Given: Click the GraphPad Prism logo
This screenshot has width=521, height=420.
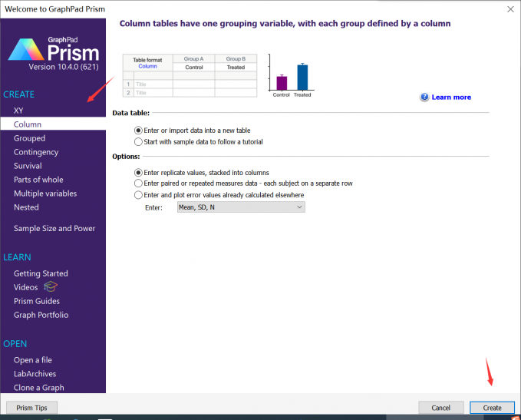Looking at the screenshot, I should click(x=52, y=51).
